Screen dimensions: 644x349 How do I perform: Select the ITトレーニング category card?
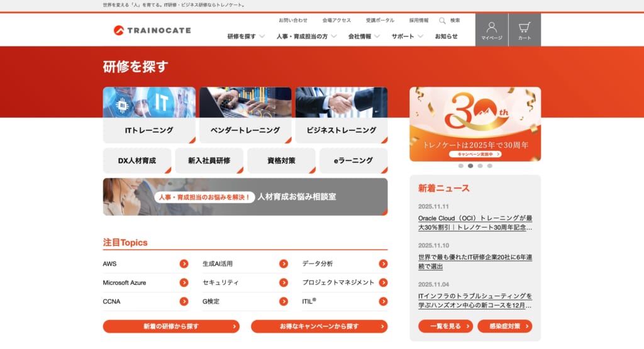149,115
